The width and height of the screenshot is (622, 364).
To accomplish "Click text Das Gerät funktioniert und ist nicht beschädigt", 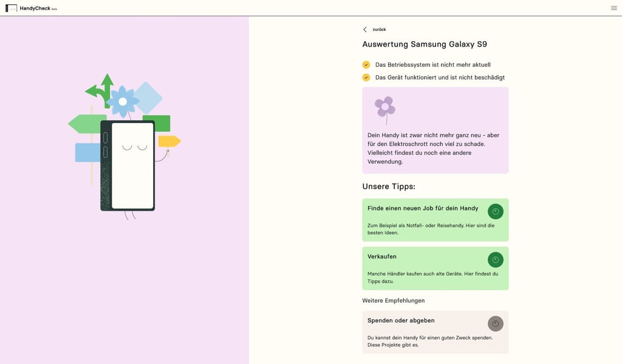I will click(440, 77).
